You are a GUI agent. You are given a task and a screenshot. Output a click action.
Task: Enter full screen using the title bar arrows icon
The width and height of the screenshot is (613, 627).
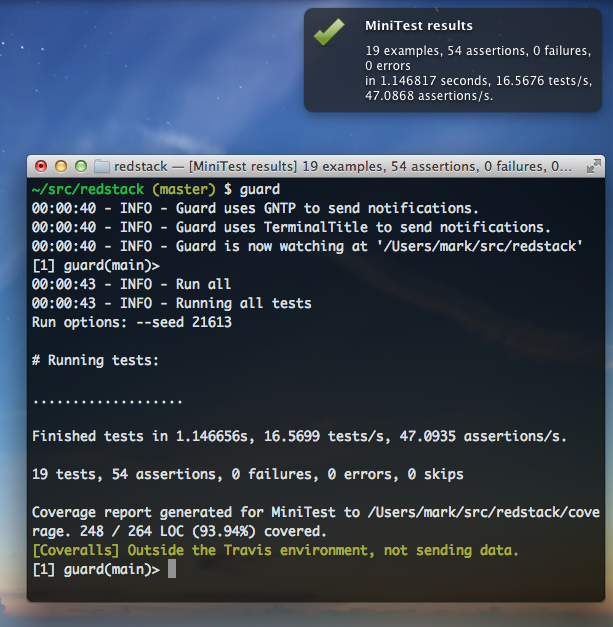coord(593,166)
